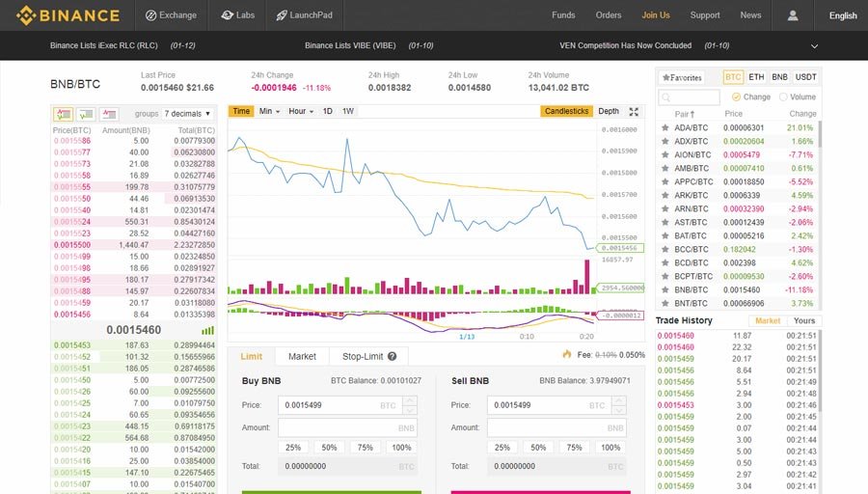Star the BCD/BTC pair as favorite
Screen dimensions: 868x494
pos(665,262)
